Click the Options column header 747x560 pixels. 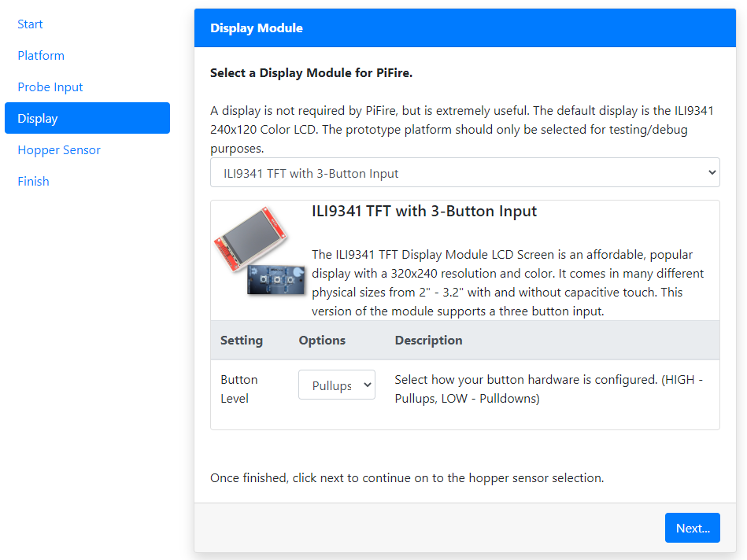322,341
